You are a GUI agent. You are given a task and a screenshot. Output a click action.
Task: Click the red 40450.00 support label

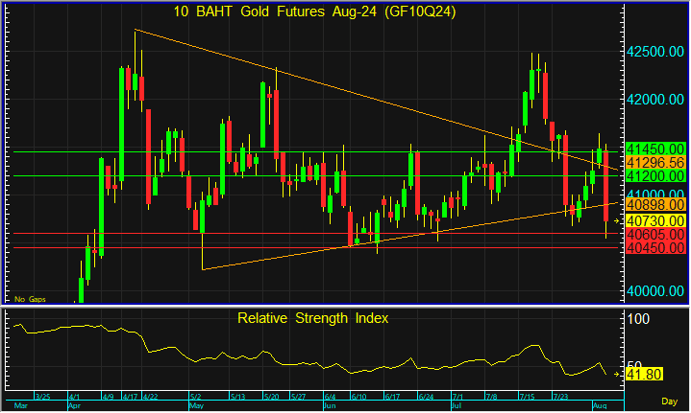point(653,247)
